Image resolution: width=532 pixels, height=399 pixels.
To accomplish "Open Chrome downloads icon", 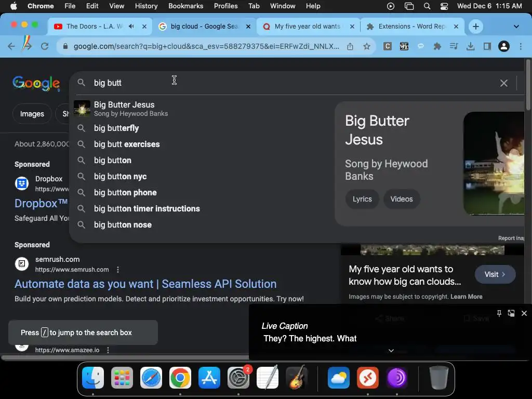I will 470,46.
